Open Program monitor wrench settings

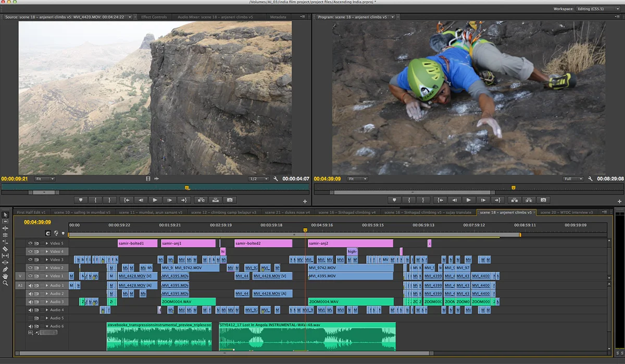point(590,179)
